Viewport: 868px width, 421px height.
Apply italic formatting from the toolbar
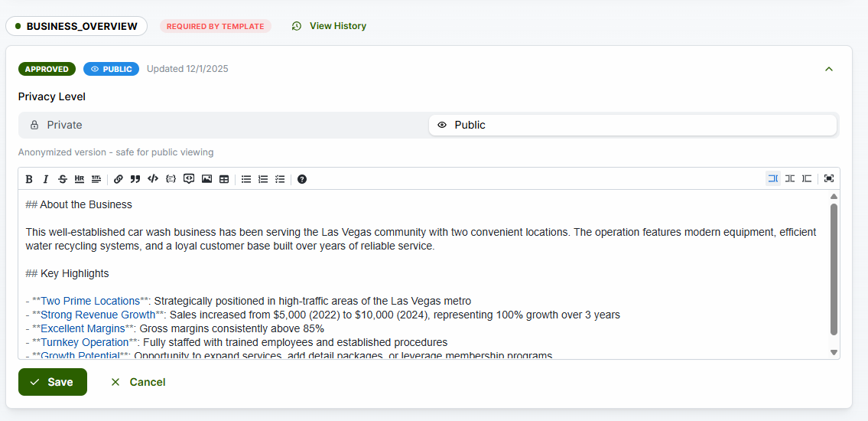[x=46, y=179]
